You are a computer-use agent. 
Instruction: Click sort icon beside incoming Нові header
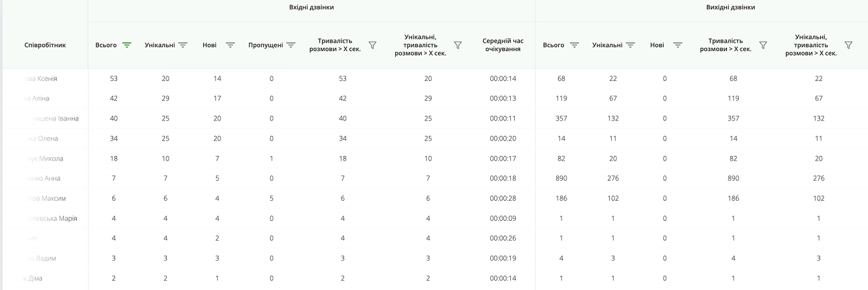pos(230,45)
